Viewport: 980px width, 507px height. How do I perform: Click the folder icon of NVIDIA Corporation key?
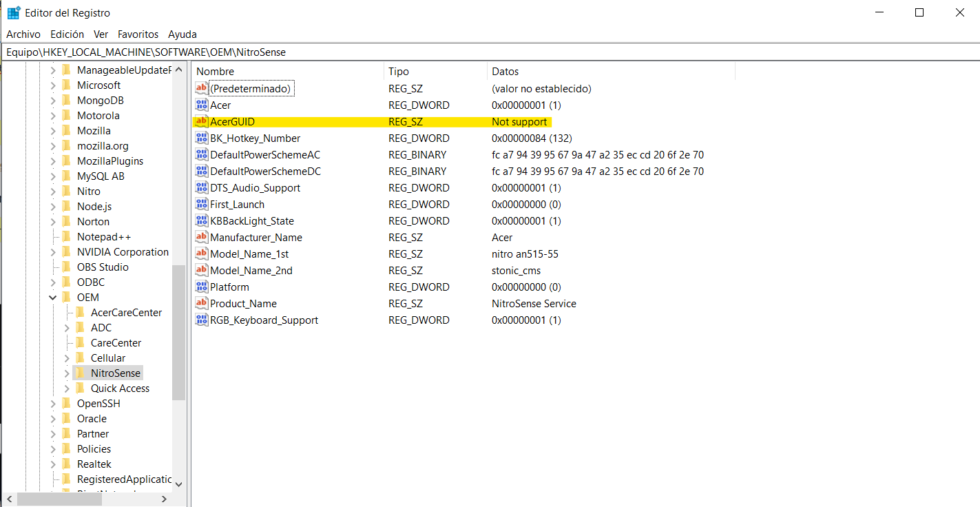point(66,251)
